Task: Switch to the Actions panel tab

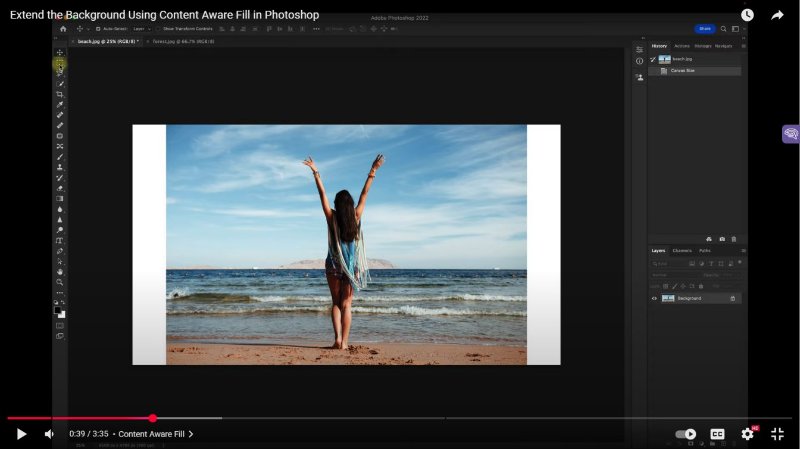Action: [x=682, y=46]
